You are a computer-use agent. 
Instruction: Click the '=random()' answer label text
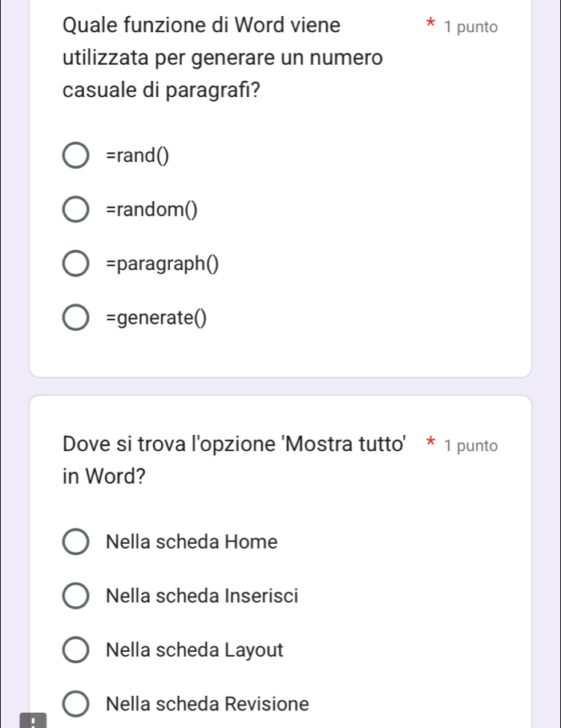point(152,210)
